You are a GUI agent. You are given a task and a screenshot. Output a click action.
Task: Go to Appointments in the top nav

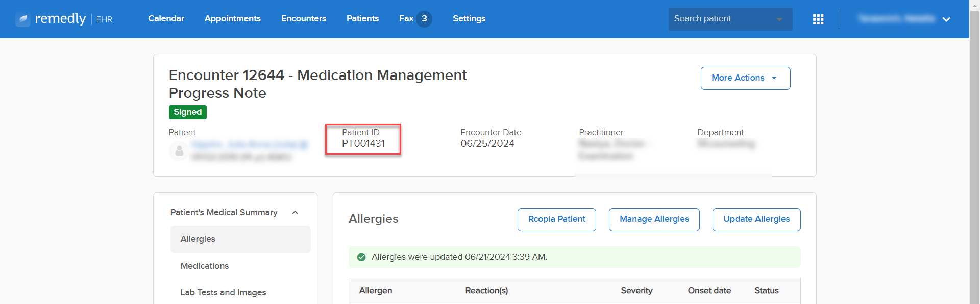point(233,18)
